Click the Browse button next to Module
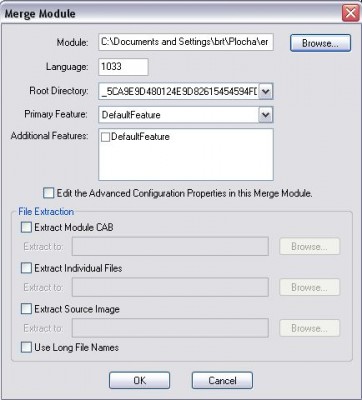The image size is (362, 400). tap(320, 43)
